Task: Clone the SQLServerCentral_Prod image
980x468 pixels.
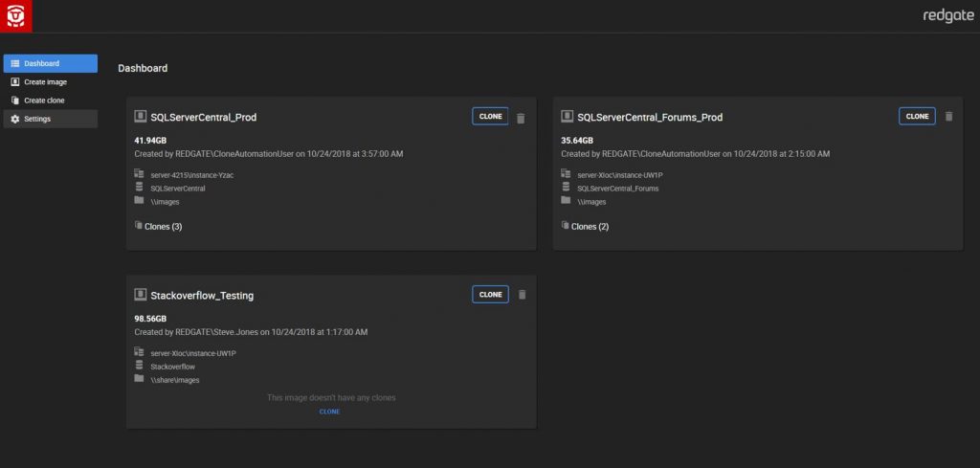Action: point(490,116)
